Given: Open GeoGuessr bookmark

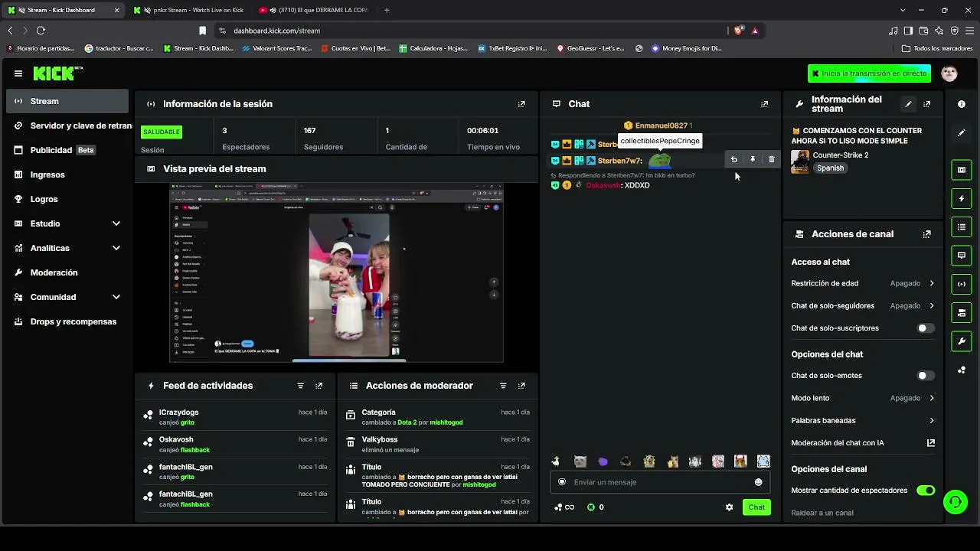Looking at the screenshot, I should [590, 48].
